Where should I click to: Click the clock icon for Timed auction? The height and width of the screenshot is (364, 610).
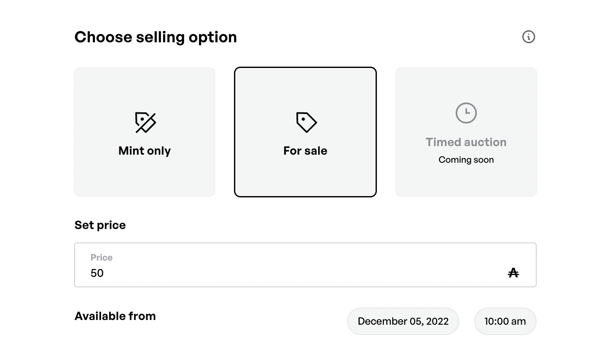pyautogui.click(x=466, y=113)
